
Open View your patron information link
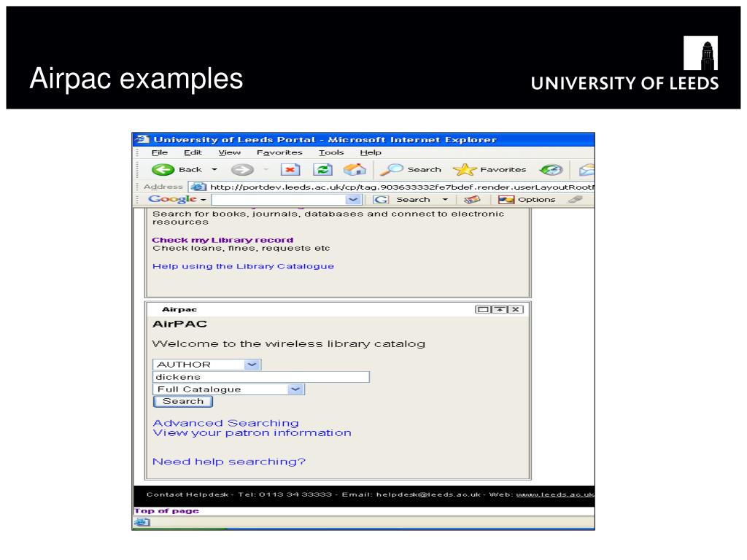(252, 433)
